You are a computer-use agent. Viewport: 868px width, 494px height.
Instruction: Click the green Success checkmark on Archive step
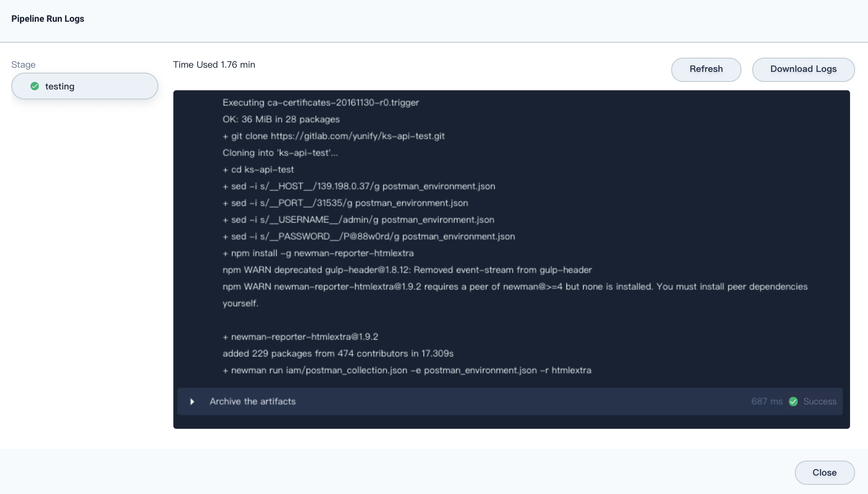pos(793,401)
